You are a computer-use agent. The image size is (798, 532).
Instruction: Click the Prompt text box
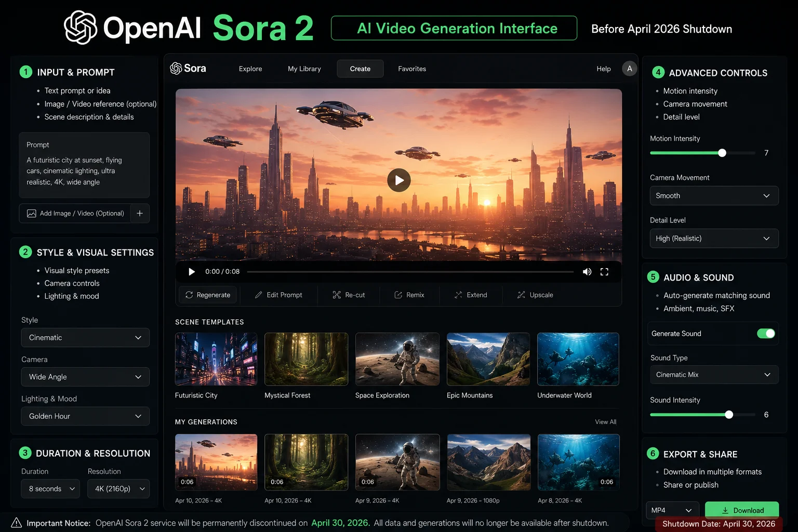click(x=84, y=165)
